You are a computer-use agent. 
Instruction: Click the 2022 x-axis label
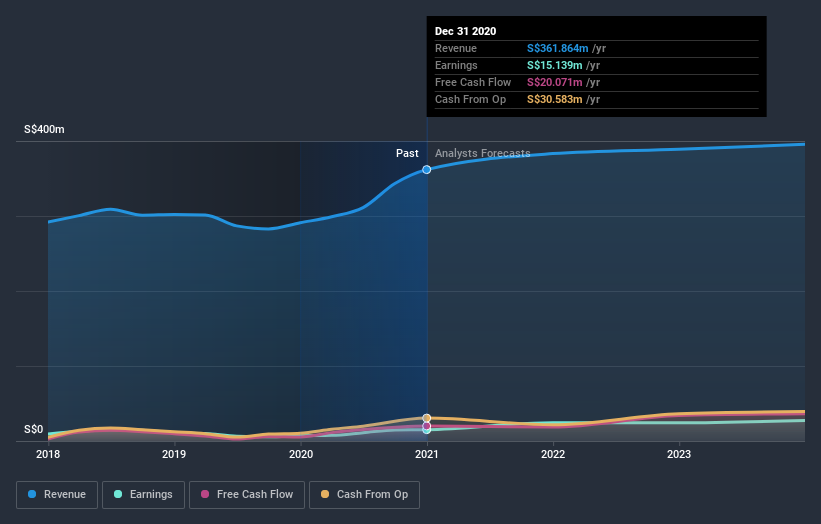coord(553,454)
